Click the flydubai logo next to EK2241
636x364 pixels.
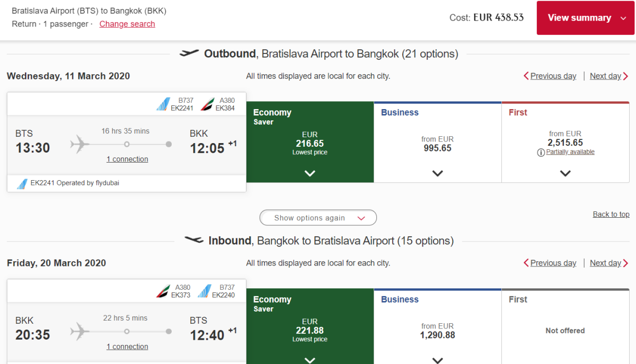(x=163, y=104)
